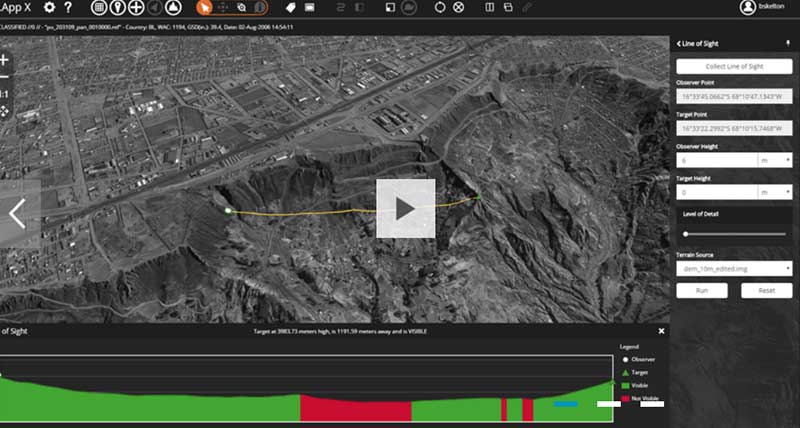Image resolution: width=800 pixels, height=428 pixels.
Task: Collapse the Line of Sight panel chevron
Action: pyautogui.click(x=679, y=44)
